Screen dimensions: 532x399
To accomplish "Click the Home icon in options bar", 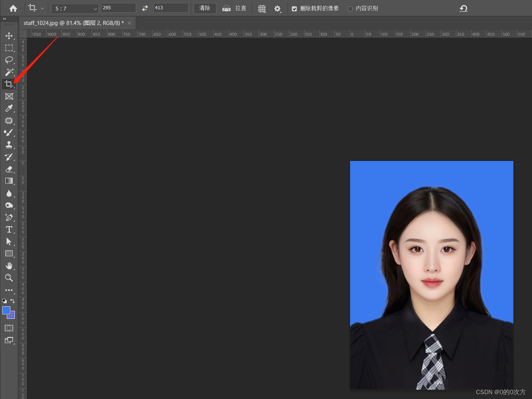I will click(x=13, y=8).
